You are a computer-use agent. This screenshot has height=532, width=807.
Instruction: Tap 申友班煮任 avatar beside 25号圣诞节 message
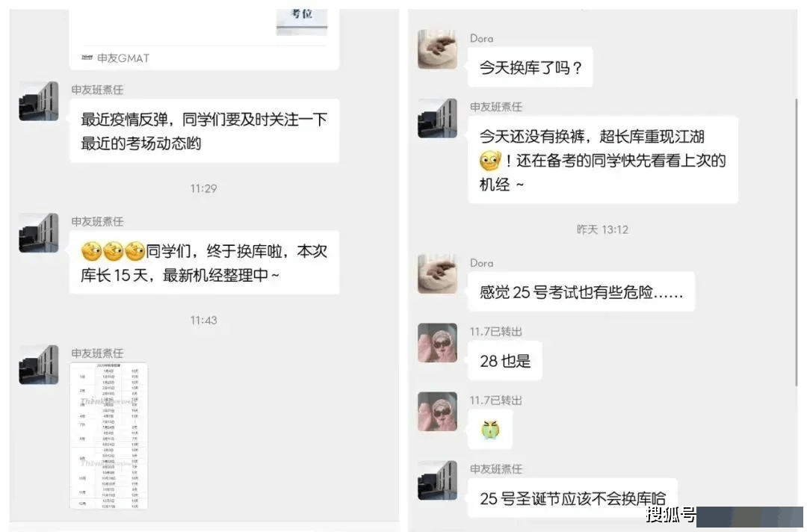437,480
